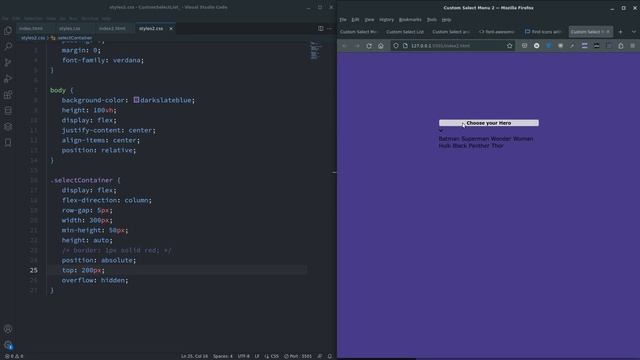Click line 25 in editor gutter
640x360 pixels.
(x=33, y=270)
